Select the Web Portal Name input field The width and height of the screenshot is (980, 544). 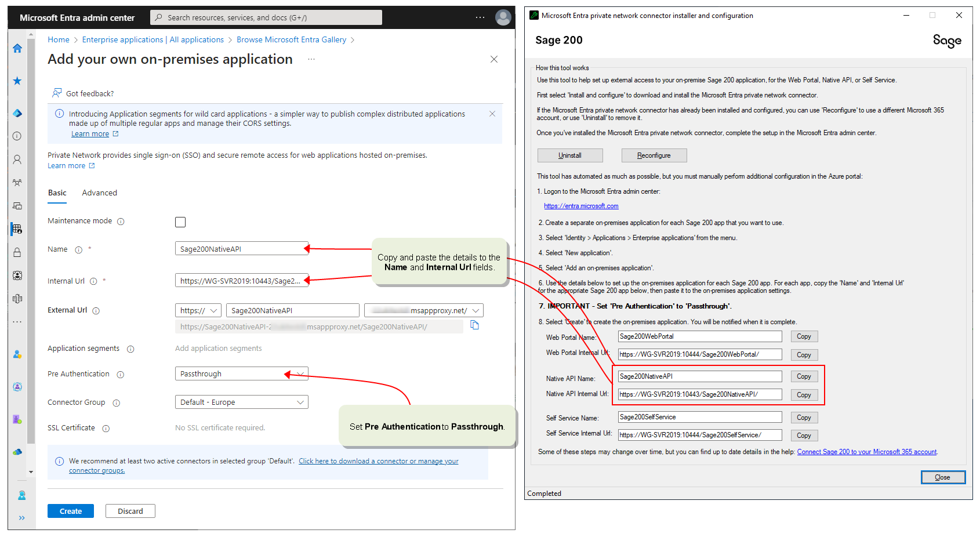tap(699, 336)
